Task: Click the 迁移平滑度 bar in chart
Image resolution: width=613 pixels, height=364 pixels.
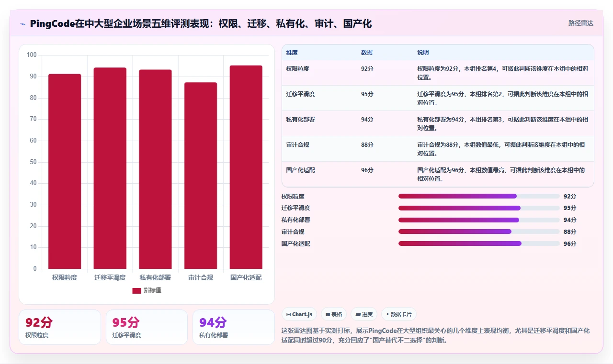Action: (110, 168)
